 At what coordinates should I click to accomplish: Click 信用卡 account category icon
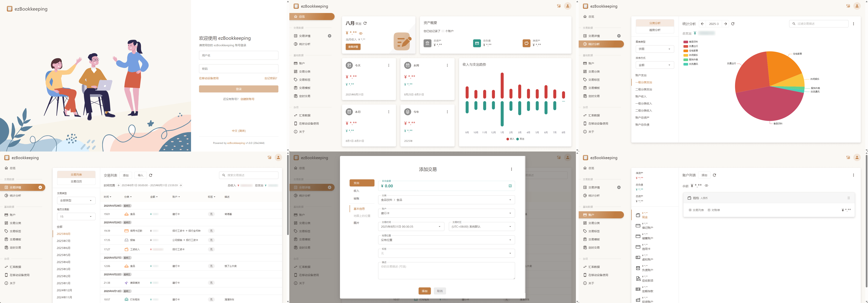pyautogui.click(x=638, y=247)
